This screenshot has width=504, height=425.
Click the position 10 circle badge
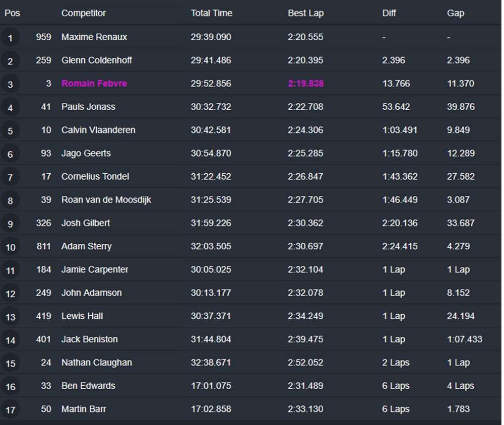(x=10, y=247)
